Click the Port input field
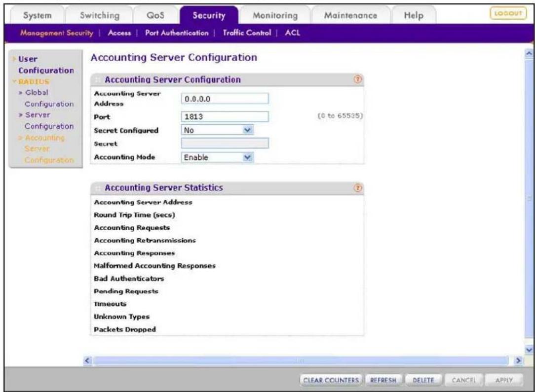This screenshot has width=535, height=392. coord(225,116)
